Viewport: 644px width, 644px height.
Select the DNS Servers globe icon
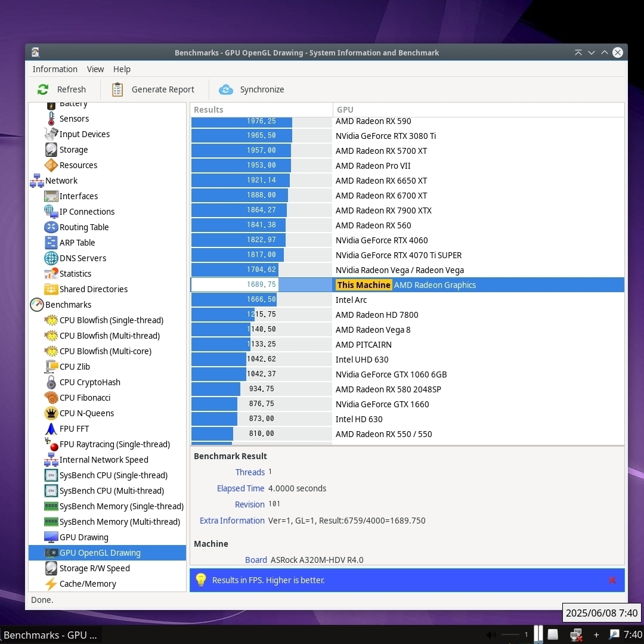point(51,258)
